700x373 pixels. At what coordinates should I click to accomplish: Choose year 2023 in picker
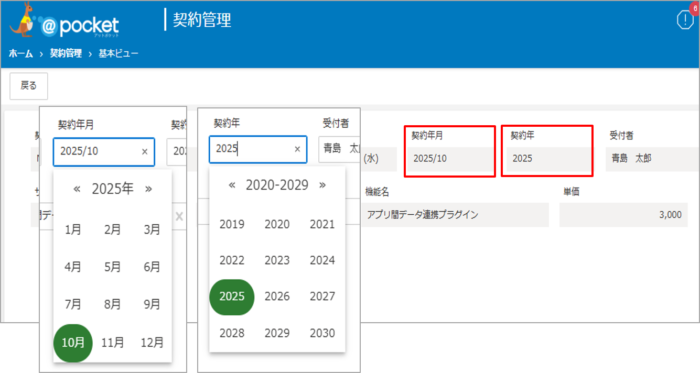[277, 260]
